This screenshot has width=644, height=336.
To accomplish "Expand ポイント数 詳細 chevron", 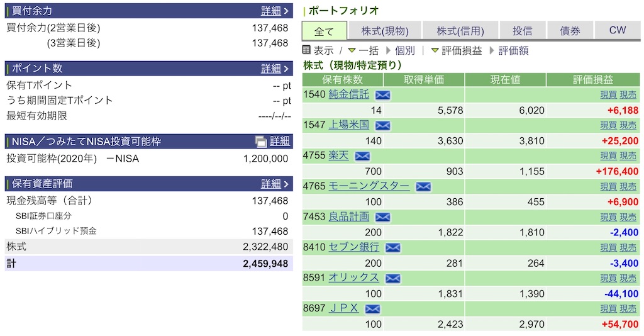I will point(286,69).
